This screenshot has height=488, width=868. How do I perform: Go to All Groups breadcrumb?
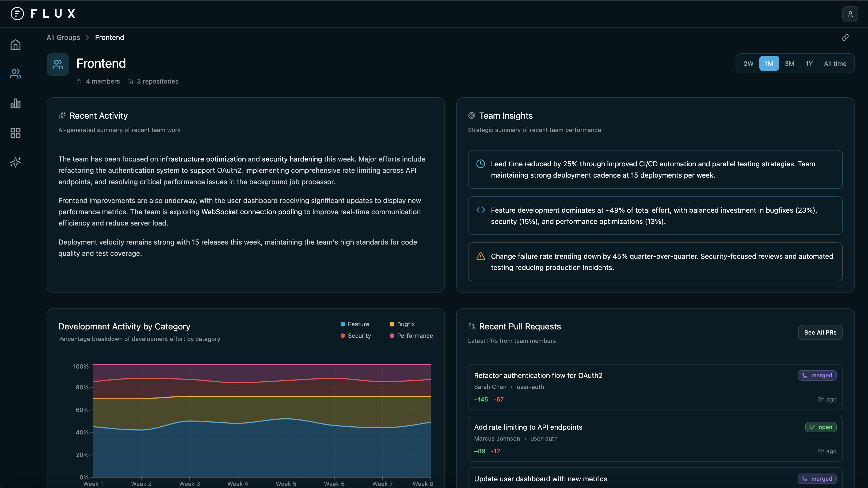63,37
